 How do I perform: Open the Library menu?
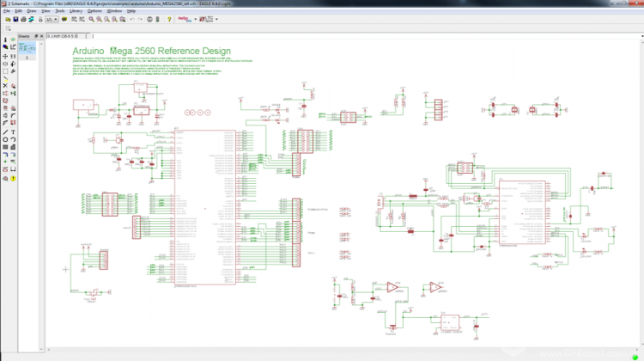76,11
